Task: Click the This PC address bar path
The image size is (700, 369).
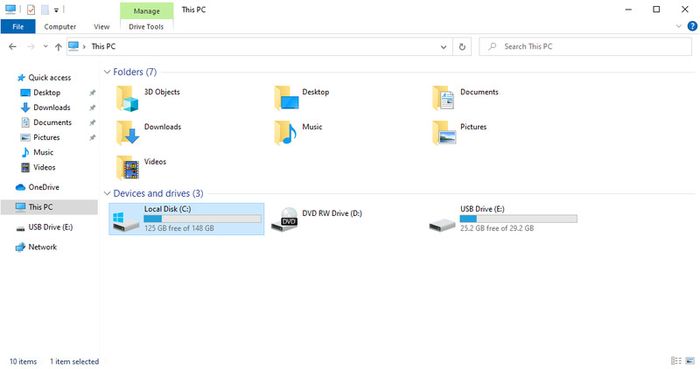Action: (103, 46)
